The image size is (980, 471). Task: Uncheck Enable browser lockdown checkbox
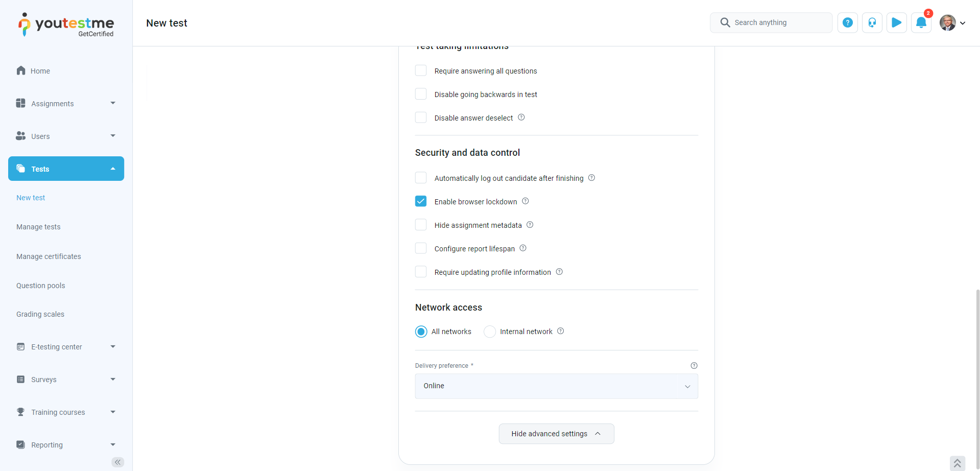click(x=421, y=201)
